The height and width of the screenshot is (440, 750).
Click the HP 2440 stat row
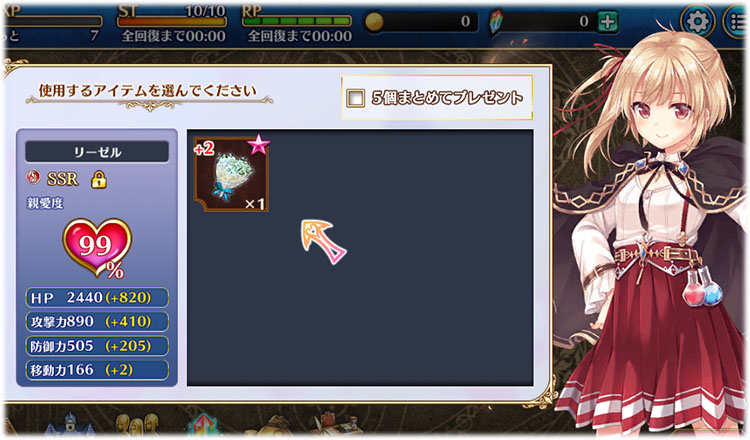coord(97,297)
